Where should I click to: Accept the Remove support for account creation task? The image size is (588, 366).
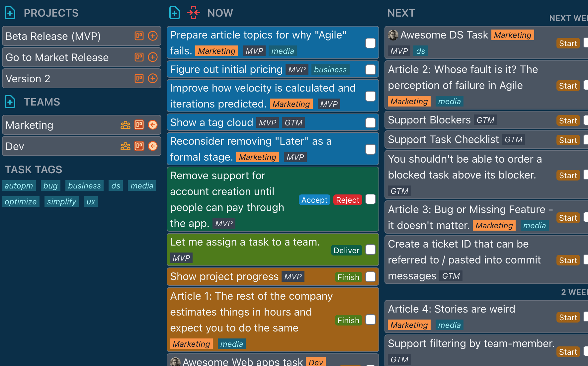point(314,200)
